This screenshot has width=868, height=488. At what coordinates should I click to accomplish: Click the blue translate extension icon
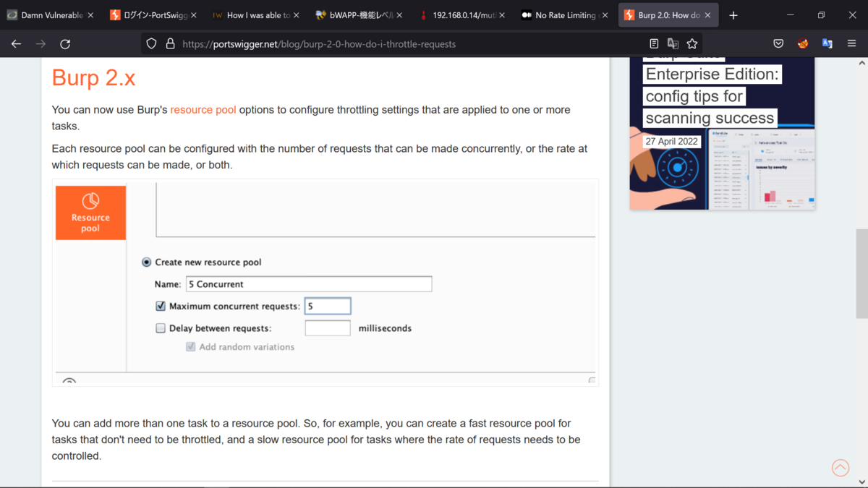(827, 44)
